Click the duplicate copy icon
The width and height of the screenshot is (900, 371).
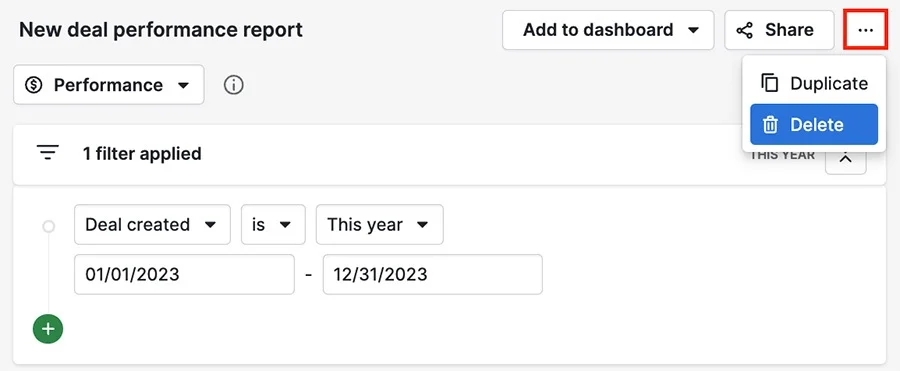[770, 83]
